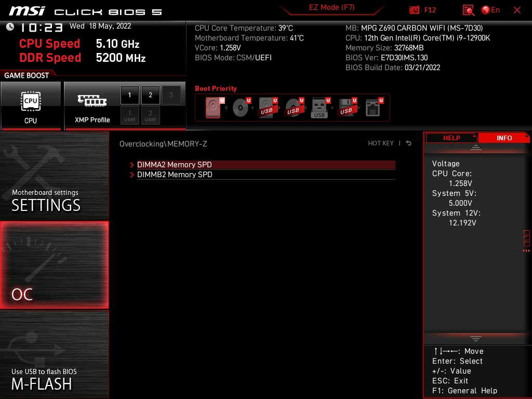Open M-FLASH to flash BIOS

click(x=54, y=354)
